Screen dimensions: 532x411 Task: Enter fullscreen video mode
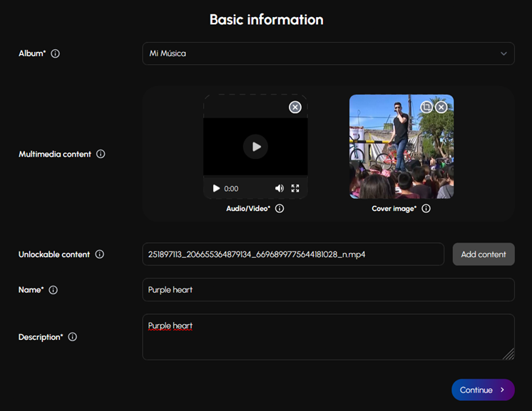click(295, 189)
